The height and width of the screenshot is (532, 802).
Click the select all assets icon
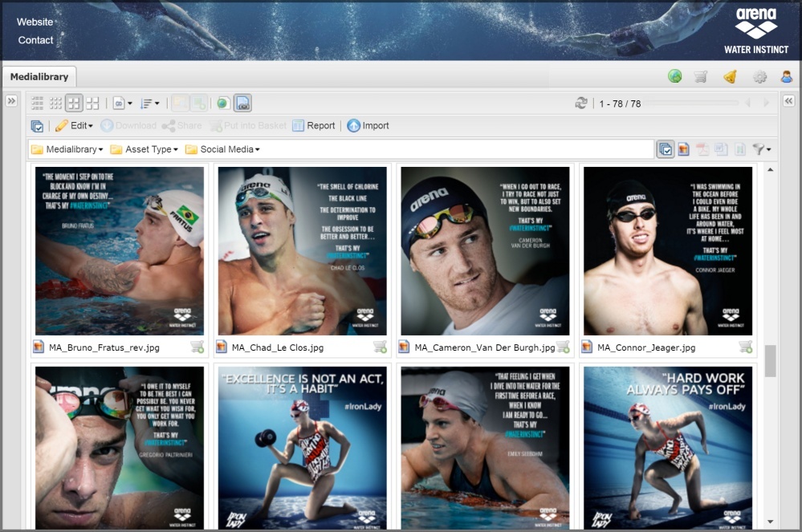click(x=37, y=126)
